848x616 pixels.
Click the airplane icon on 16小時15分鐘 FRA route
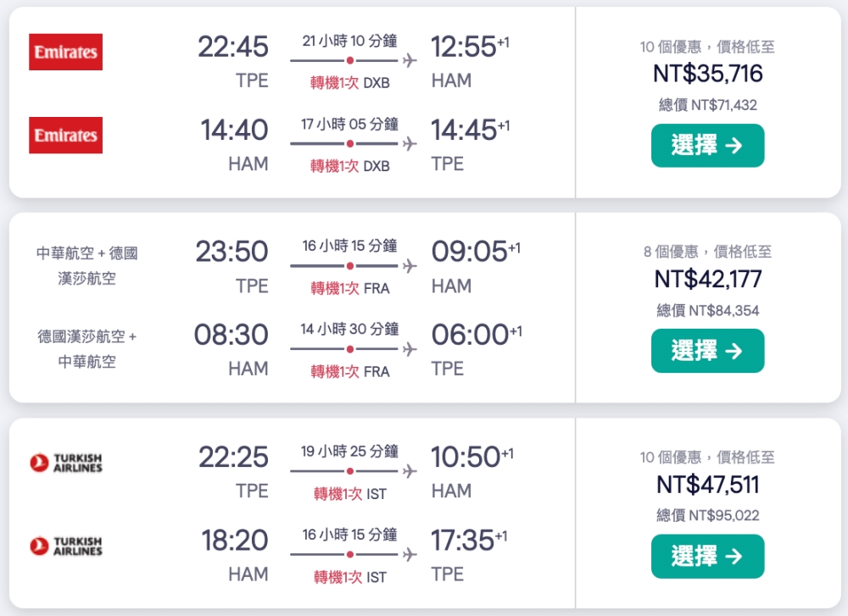(x=410, y=266)
